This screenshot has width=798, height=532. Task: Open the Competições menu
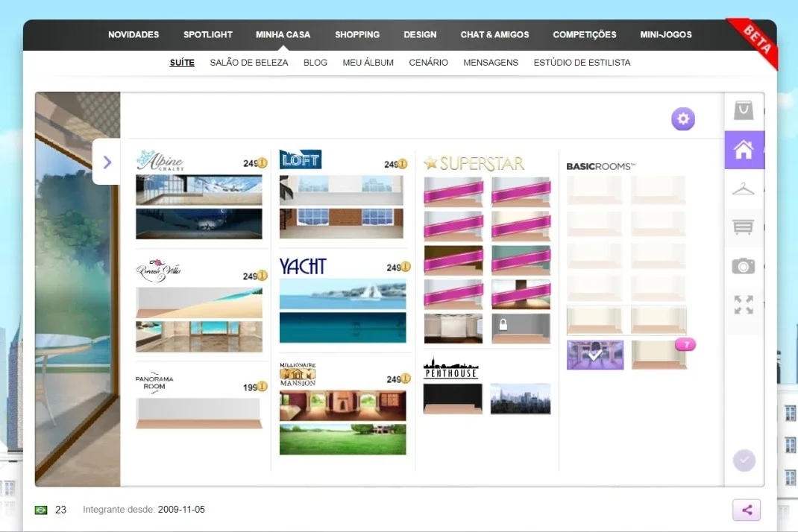click(x=584, y=34)
